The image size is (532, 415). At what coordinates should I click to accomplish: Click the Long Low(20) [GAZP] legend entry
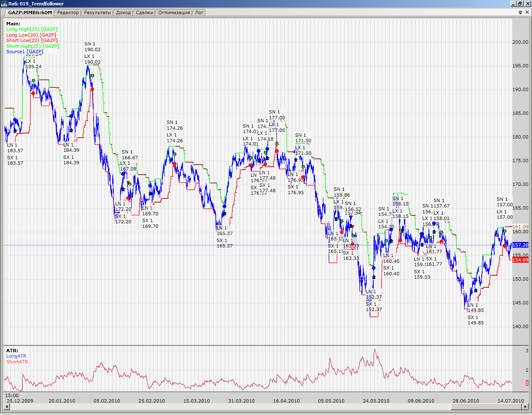[x=31, y=35]
